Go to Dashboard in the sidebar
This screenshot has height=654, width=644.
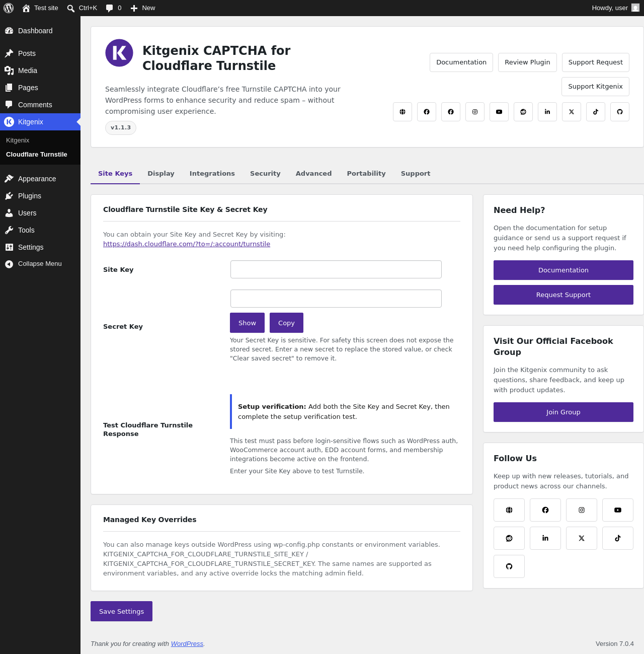coord(40,31)
